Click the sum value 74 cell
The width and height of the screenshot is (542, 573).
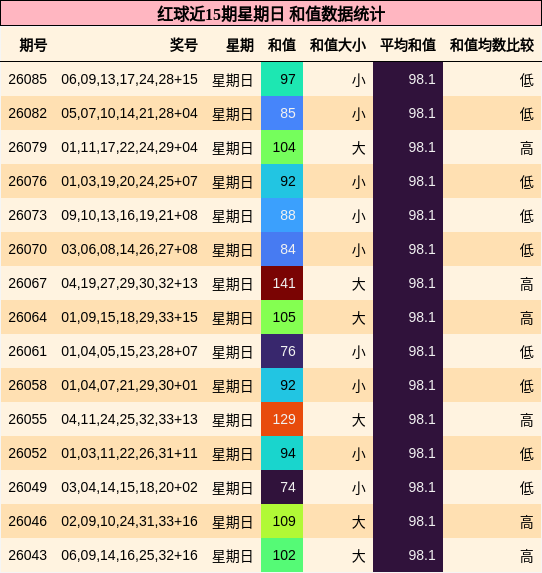[x=282, y=487]
